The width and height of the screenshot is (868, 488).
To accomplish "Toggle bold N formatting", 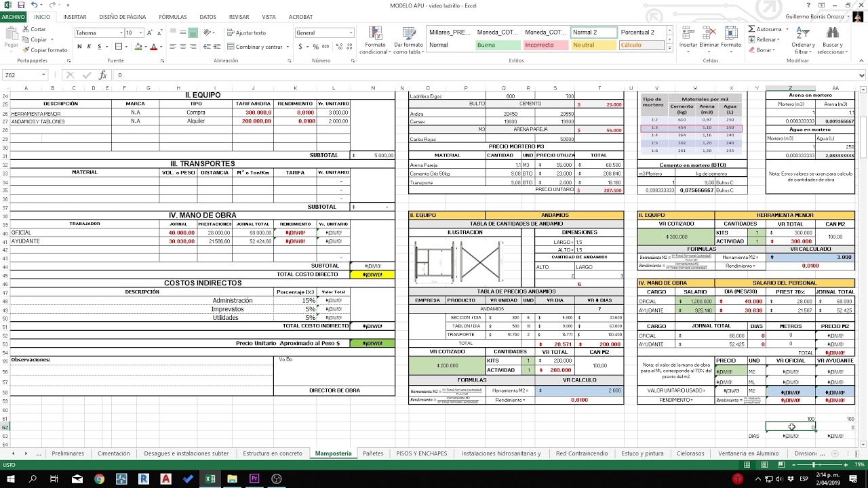I will click(x=79, y=47).
